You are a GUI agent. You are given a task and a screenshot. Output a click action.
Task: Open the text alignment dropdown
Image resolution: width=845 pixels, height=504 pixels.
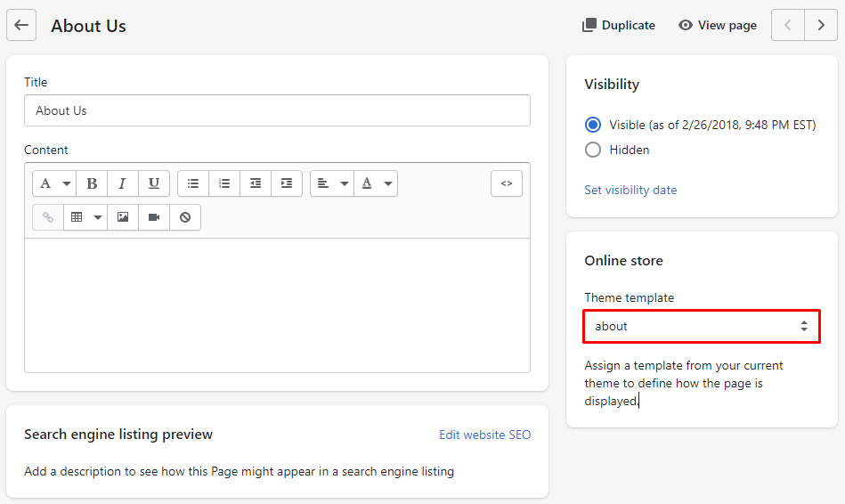point(332,183)
